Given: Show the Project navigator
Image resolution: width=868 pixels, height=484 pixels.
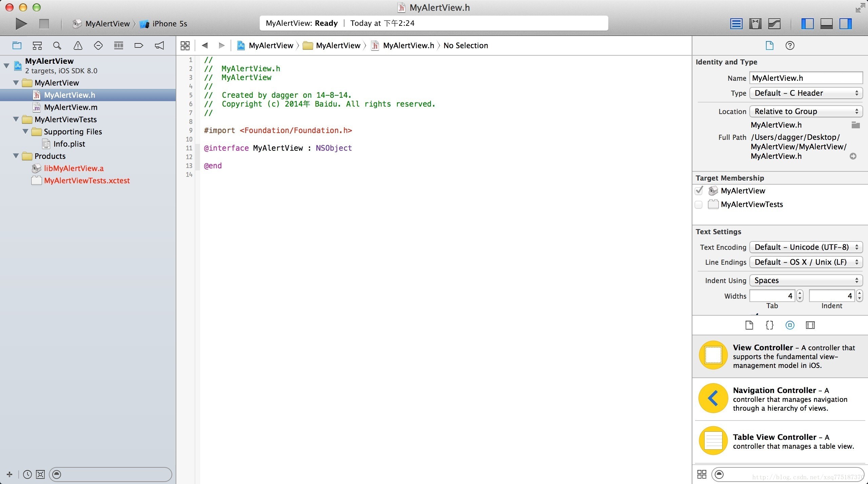Looking at the screenshot, I should (x=17, y=45).
